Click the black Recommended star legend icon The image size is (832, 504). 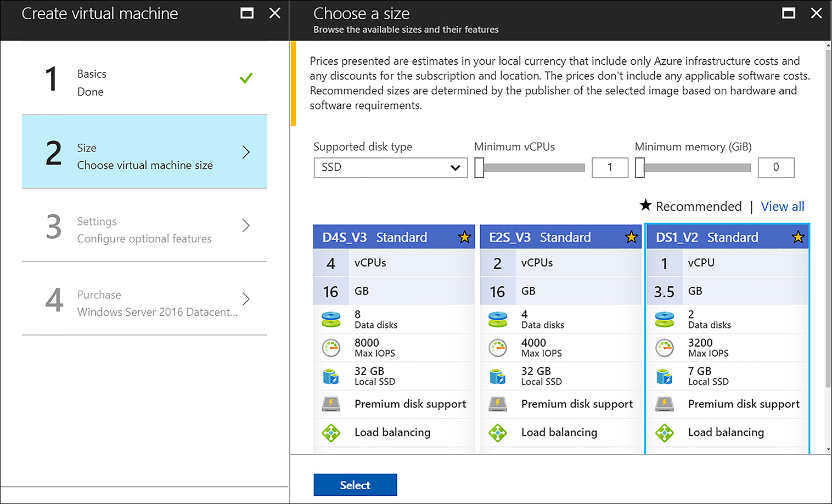pos(645,205)
